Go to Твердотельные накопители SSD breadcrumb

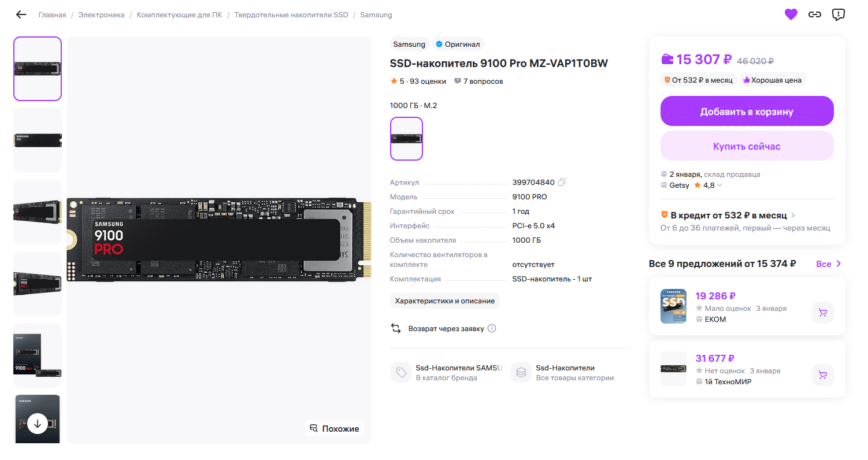[291, 15]
